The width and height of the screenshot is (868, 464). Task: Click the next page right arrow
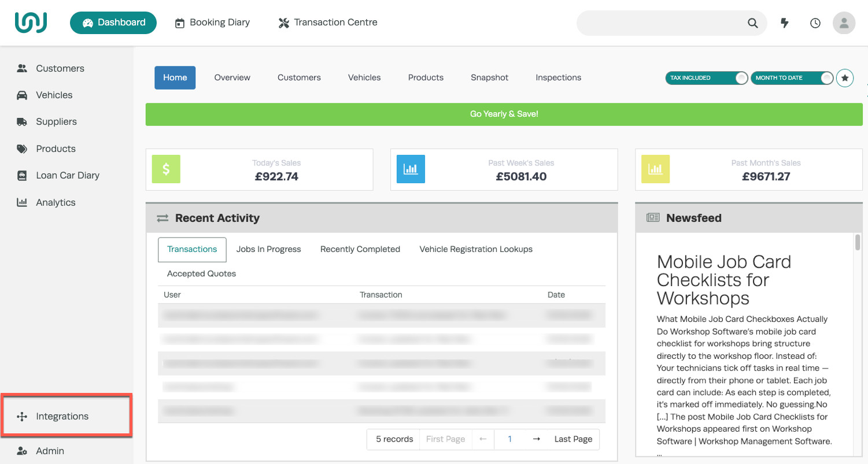point(536,439)
